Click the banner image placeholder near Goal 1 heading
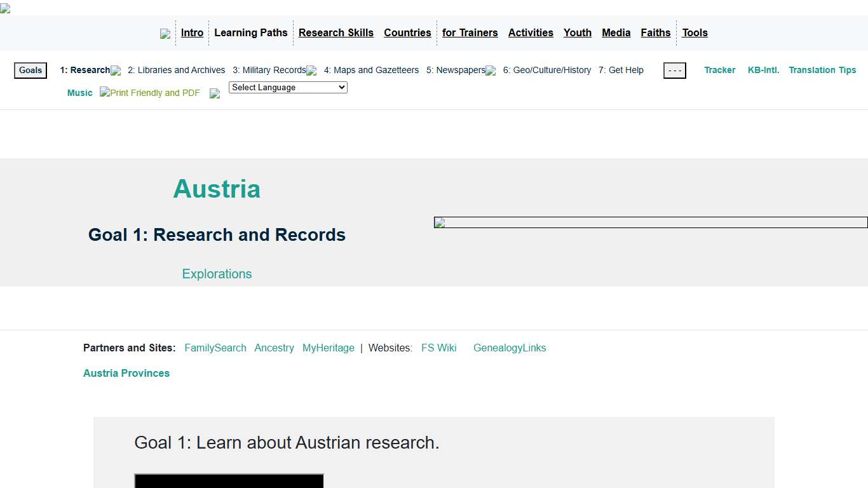The height and width of the screenshot is (488, 868). (649, 222)
